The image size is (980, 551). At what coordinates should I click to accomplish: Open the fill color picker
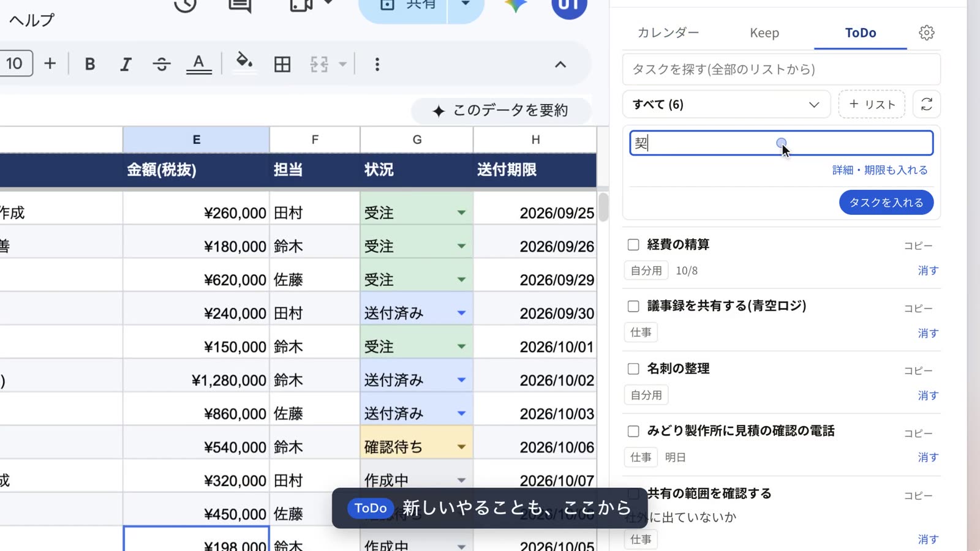(x=244, y=63)
